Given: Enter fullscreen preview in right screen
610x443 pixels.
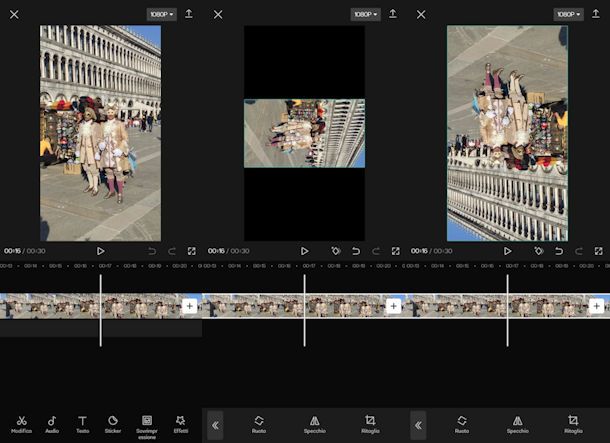Looking at the screenshot, I should click(x=598, y=251).
